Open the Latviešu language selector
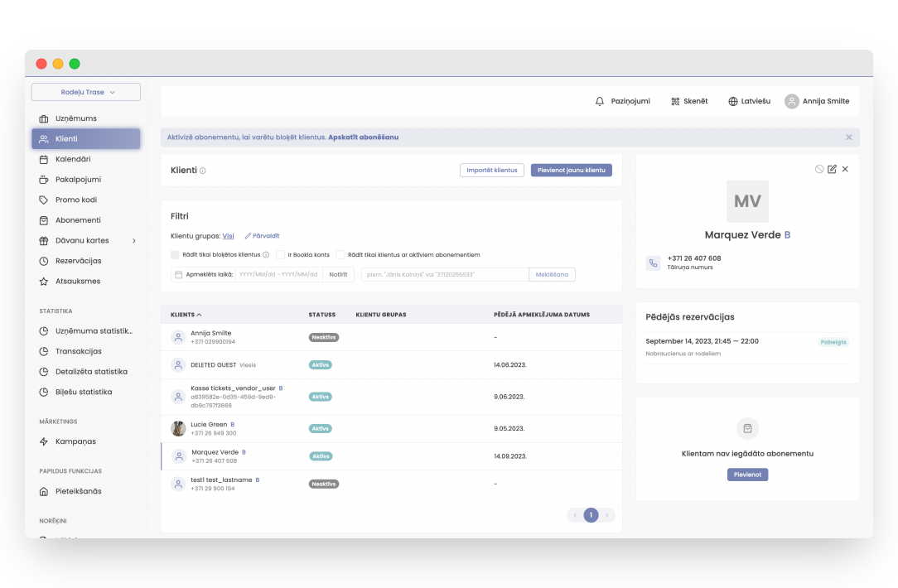This screenshot has width=898, height=588. (749, 101)
